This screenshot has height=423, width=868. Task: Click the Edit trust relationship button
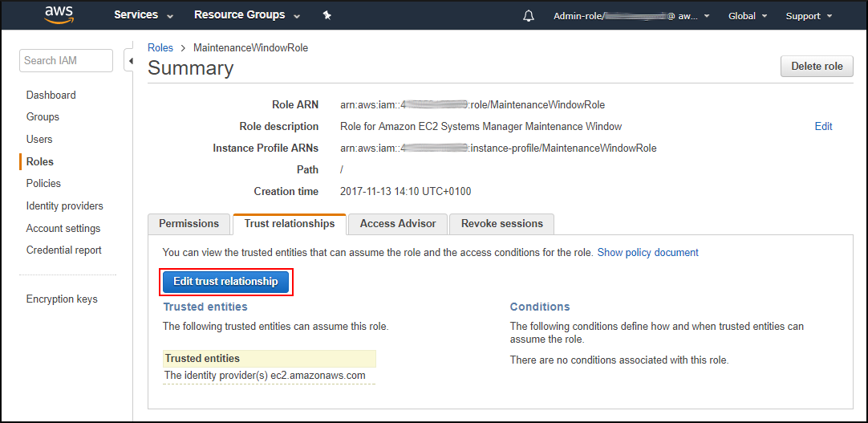click(226, 281)
